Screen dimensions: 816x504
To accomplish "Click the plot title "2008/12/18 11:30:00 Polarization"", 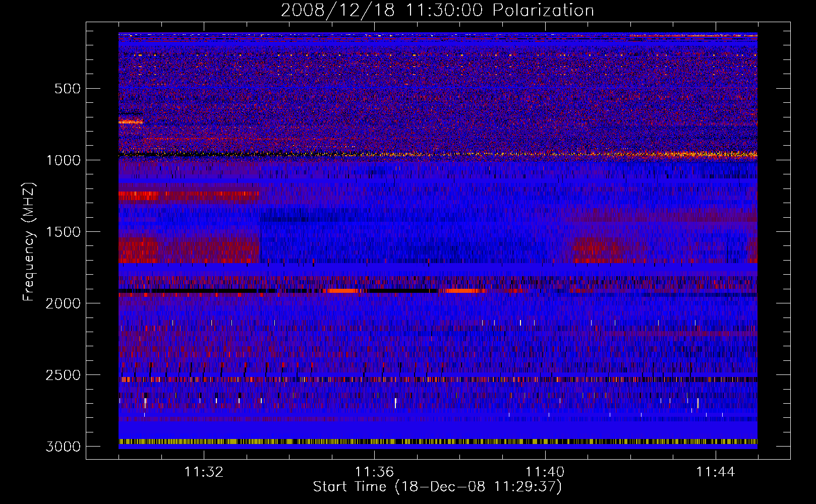I will coord(437,10).
